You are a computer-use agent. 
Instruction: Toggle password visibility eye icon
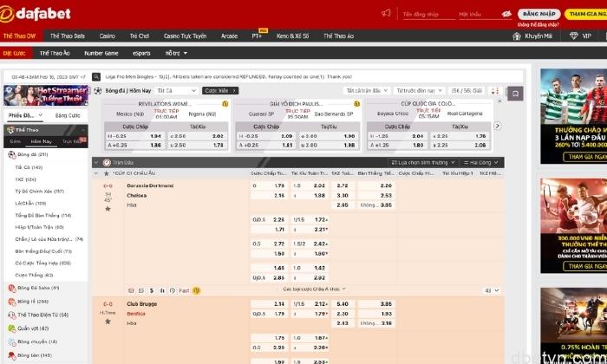[506, 14]
